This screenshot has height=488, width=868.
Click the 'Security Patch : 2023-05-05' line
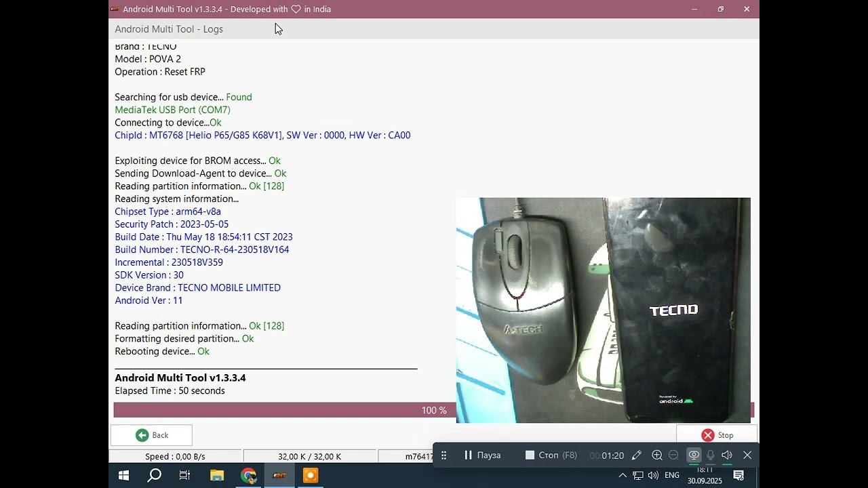tap(172, 224)
